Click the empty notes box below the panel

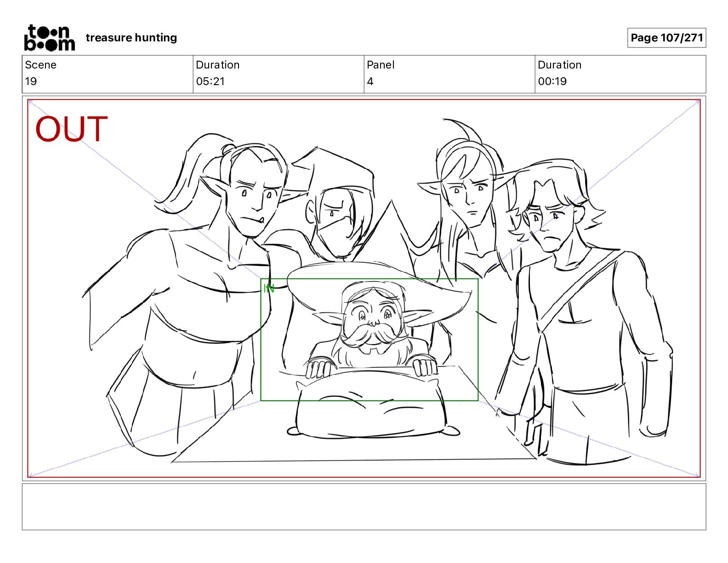pos(364,506)
